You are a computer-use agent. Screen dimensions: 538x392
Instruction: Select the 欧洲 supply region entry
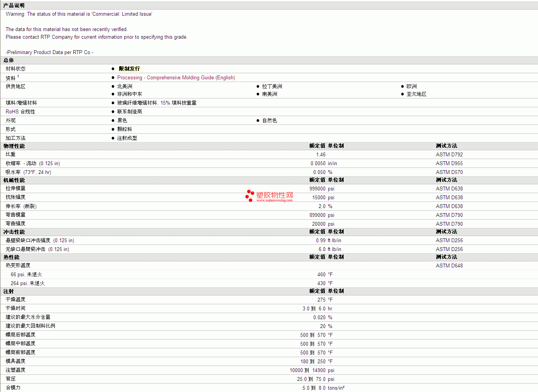pos(411,86)
